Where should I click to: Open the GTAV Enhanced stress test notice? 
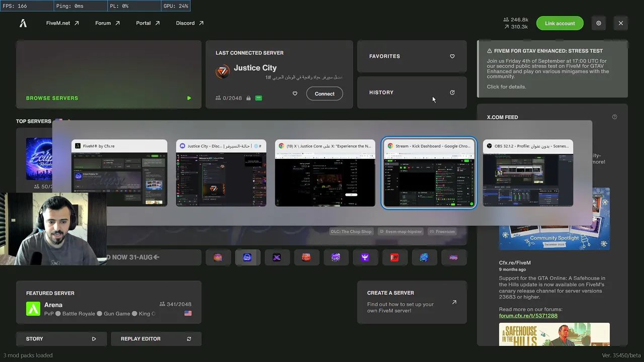[552, 69]
